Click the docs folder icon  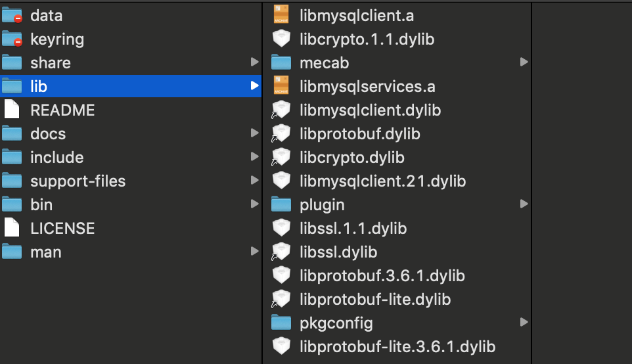pos(12,133)
